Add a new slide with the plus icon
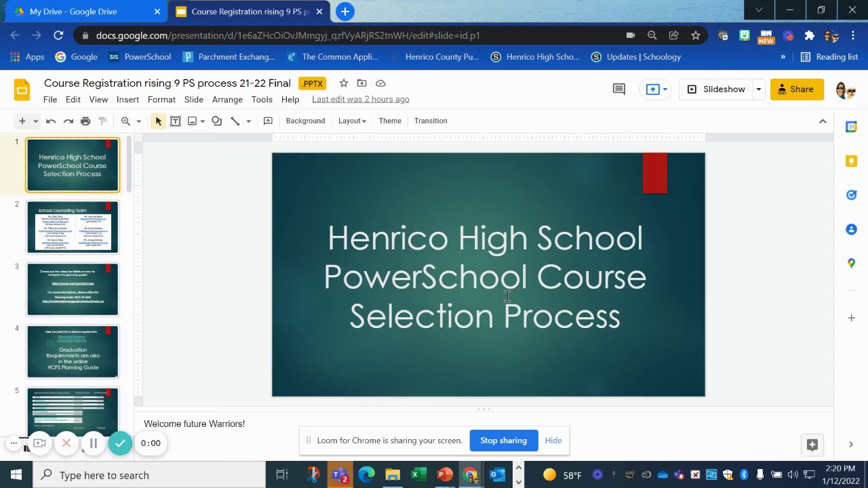Viewport: 868px width, 488px height. point(22,121)
